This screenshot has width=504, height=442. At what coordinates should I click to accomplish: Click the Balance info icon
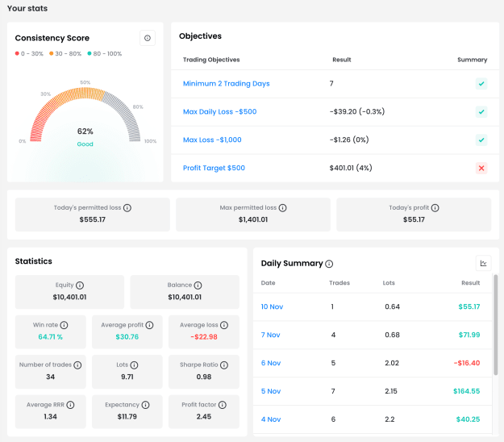[198, 286]
